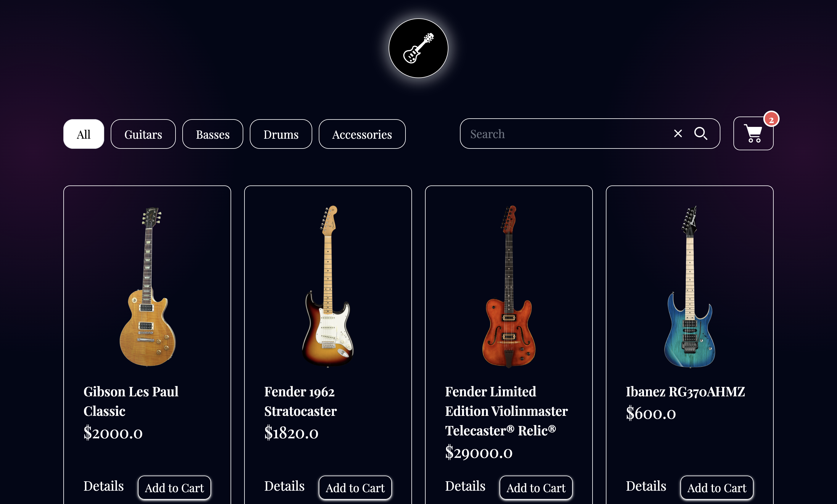Viewport: 837px width, 504px height.
Task: Switch to the Guitars category
Action: pos(143,134)
